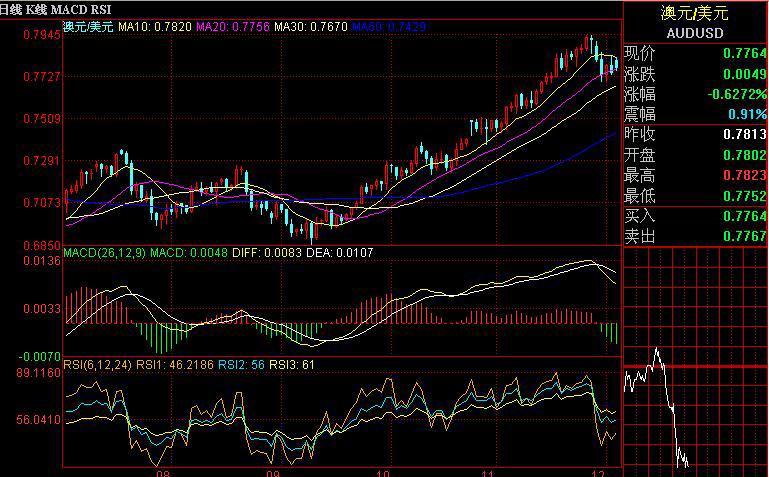Viewport: 769px width, 477px height.
Task: Click the 0.7509 price axis label
Action: click(x=42, y=119)
